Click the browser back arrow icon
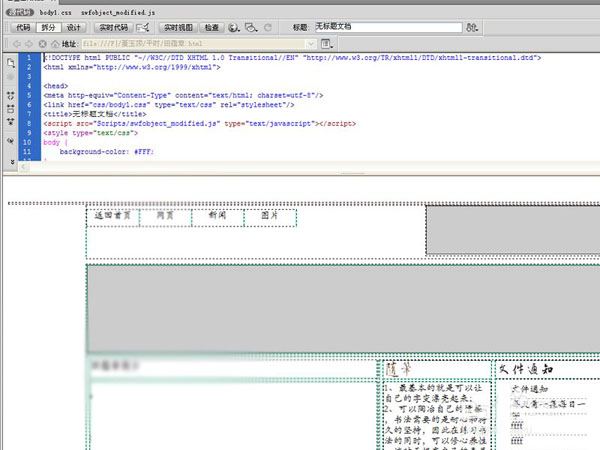Viewport: 600px width, 450px height. (17, 44)
